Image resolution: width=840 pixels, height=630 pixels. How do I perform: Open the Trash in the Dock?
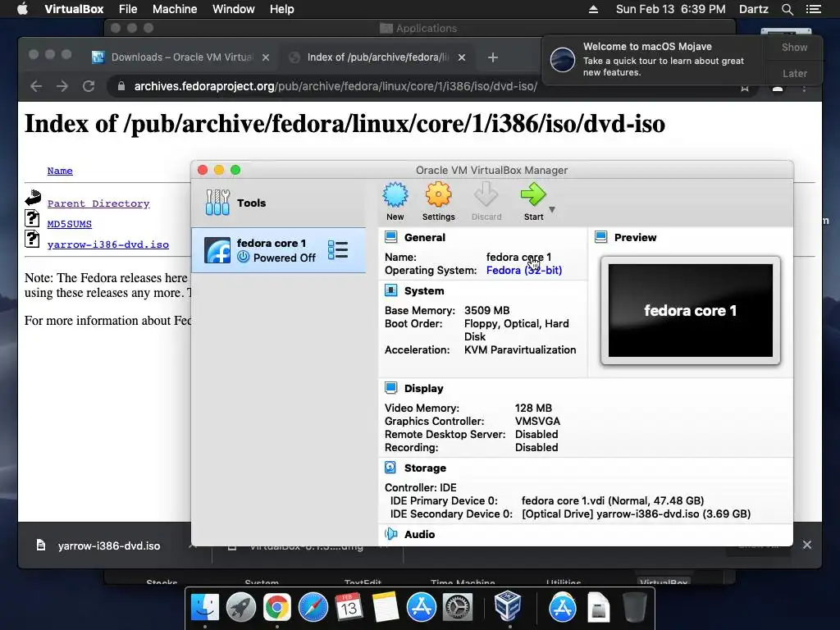point(635,607)
